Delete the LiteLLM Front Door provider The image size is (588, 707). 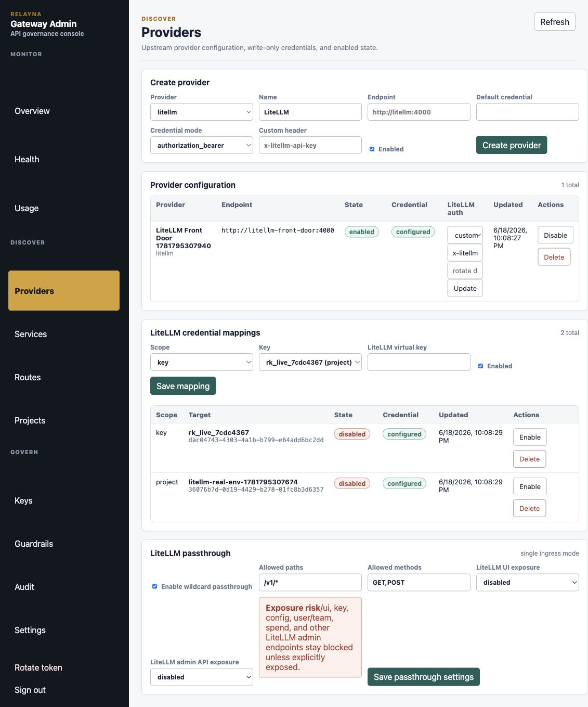coord(554,257)
